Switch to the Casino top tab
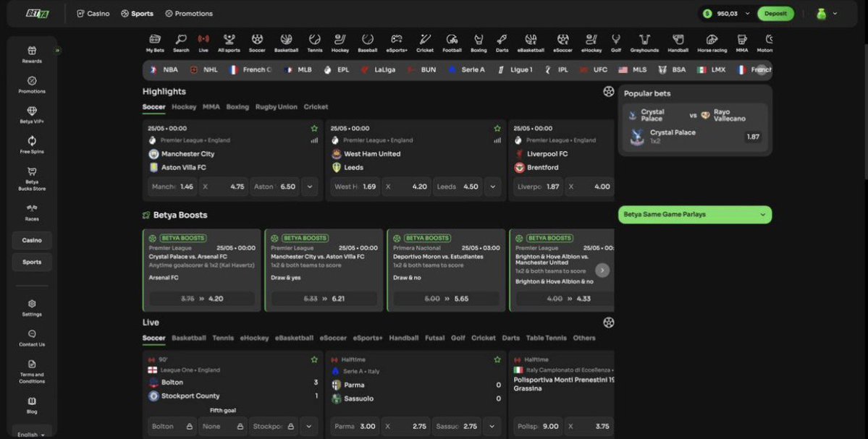868x439 pixels. coord(93,13)
